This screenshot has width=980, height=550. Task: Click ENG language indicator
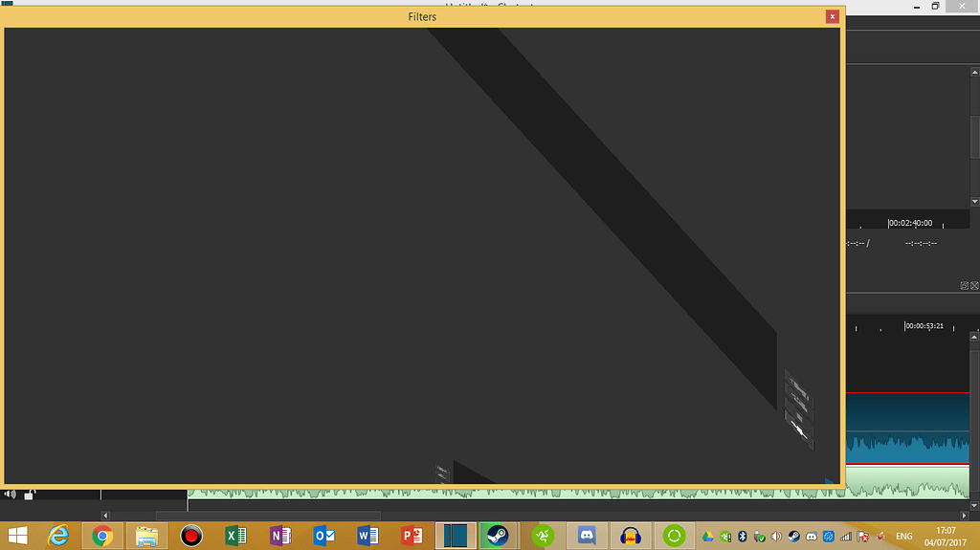point(903,537)
